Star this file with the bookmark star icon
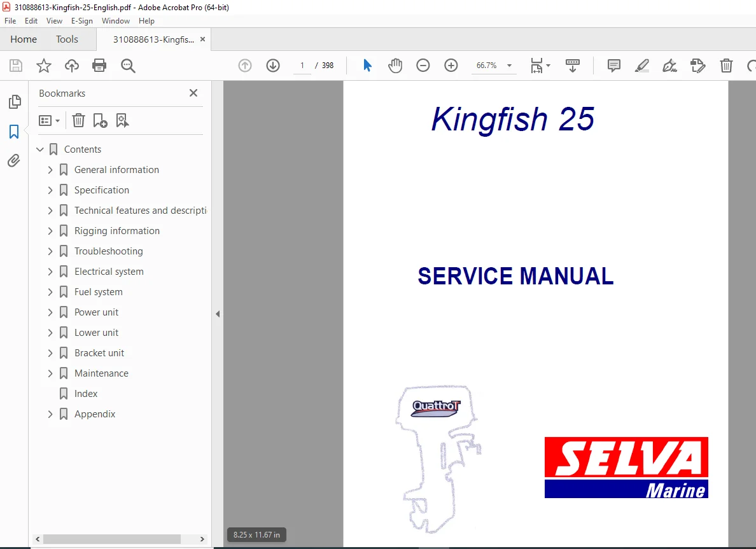This screenshot has width=756, height=549. pyautogui.click(x=44, y=66)
